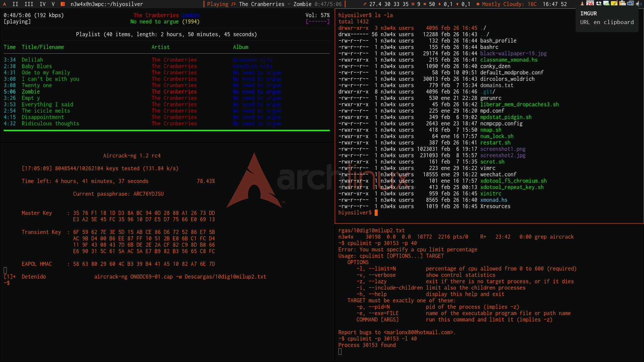Click the network monitors tray icon
Screen dimensions: 644x362
(630, 3)
